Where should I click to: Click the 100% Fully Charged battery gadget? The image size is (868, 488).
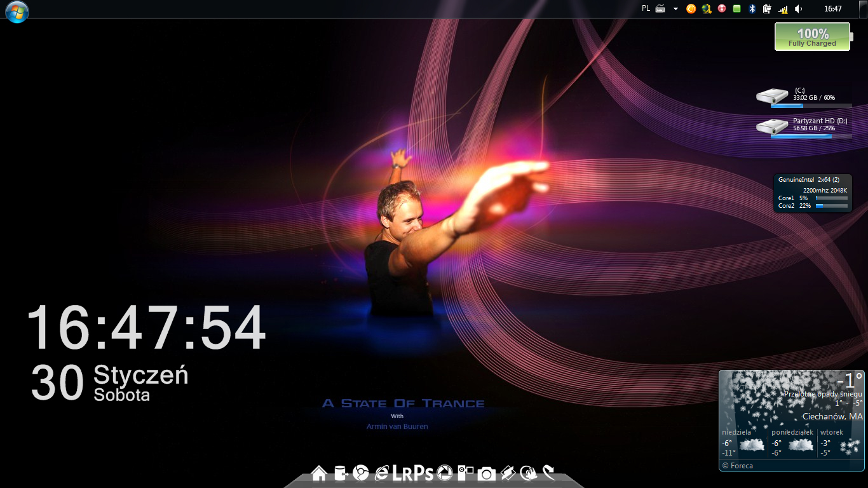click(x=813, y=37)
